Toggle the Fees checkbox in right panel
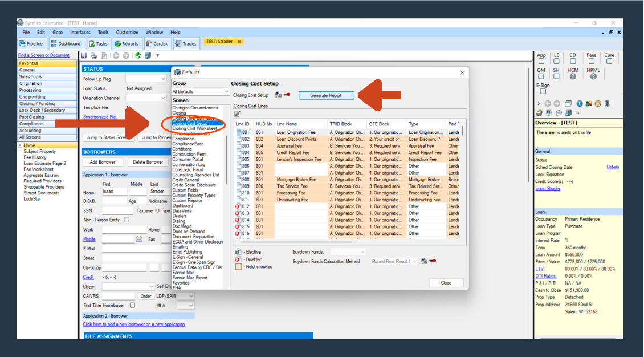644x357 pixels. coord(591,62)
